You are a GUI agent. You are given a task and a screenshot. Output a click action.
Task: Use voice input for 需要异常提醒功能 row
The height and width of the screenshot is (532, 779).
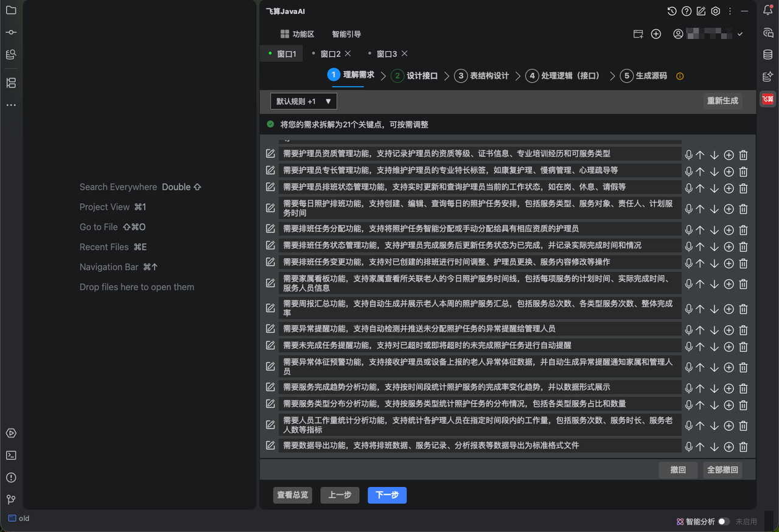coord(689,330)
